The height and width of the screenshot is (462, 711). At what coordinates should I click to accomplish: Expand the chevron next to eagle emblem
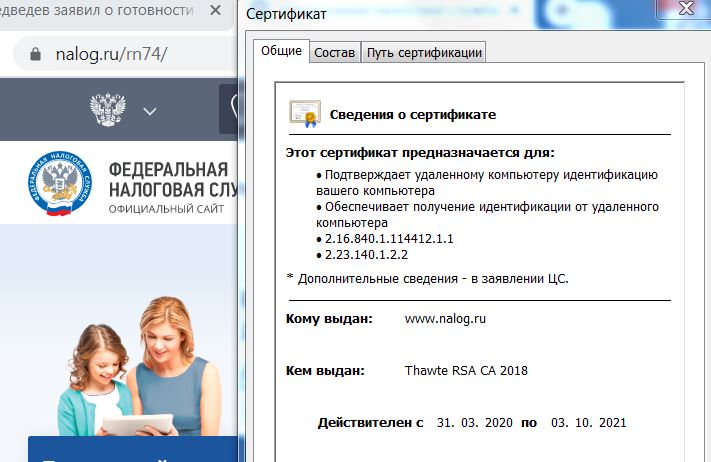(x=150, y=111)
